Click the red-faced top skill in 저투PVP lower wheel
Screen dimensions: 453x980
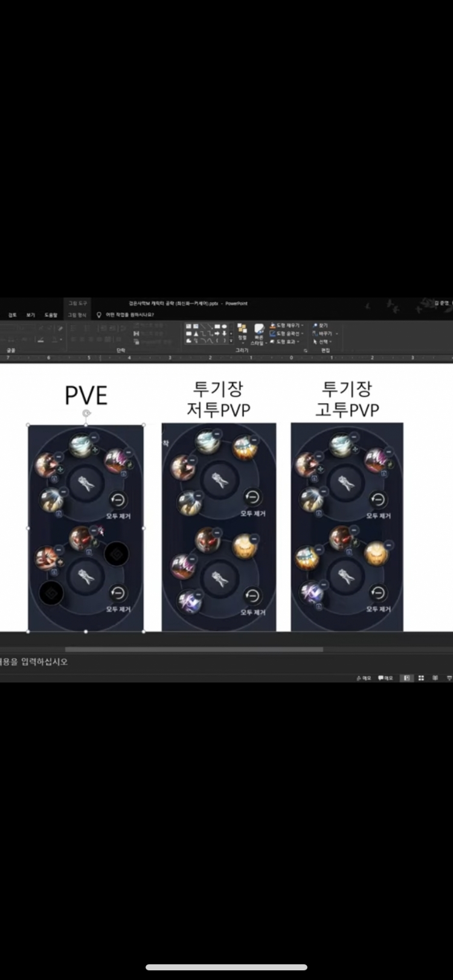207,540
